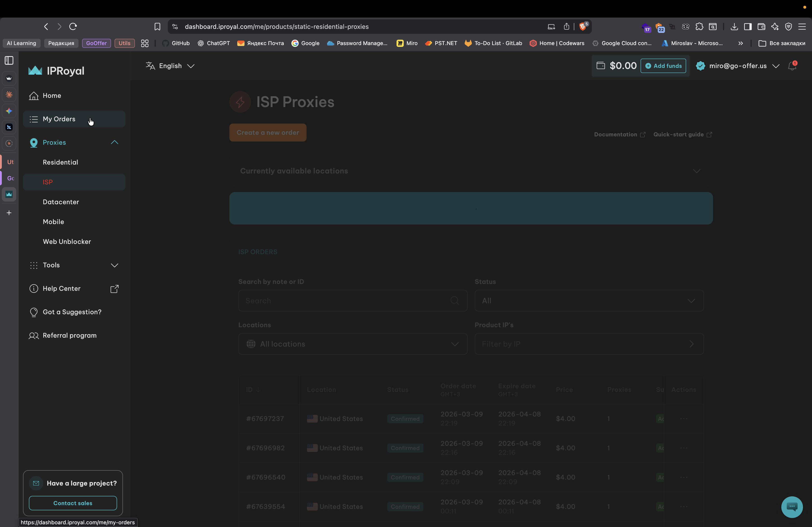This screenshot has height=527, width=812.
Task: Click the Contact sales button
Action: [73, 503]
